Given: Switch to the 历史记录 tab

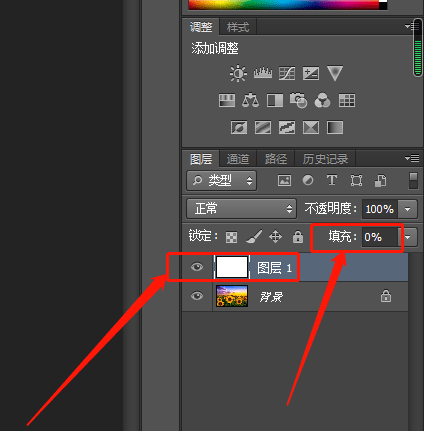Looking at the screenshot, I should [x=325, y=159].
